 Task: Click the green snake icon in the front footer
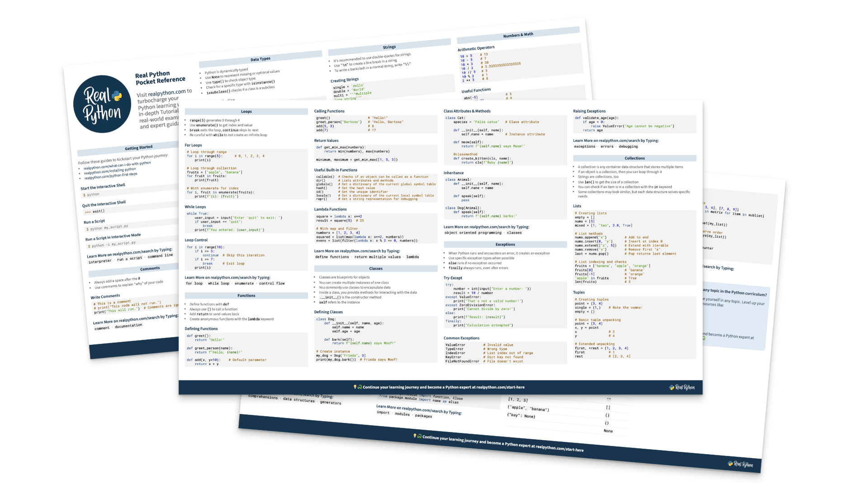click(360, 387)
